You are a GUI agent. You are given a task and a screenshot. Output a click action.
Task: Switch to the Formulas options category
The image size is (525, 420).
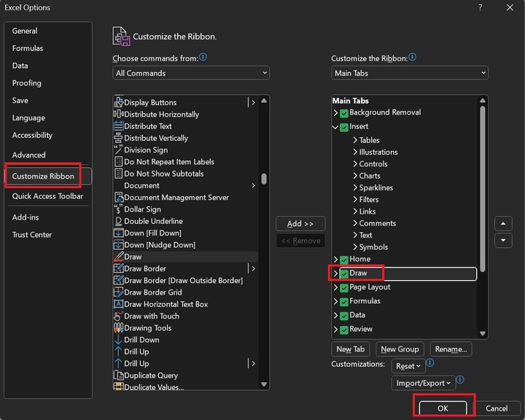click(x=28, y=48)
